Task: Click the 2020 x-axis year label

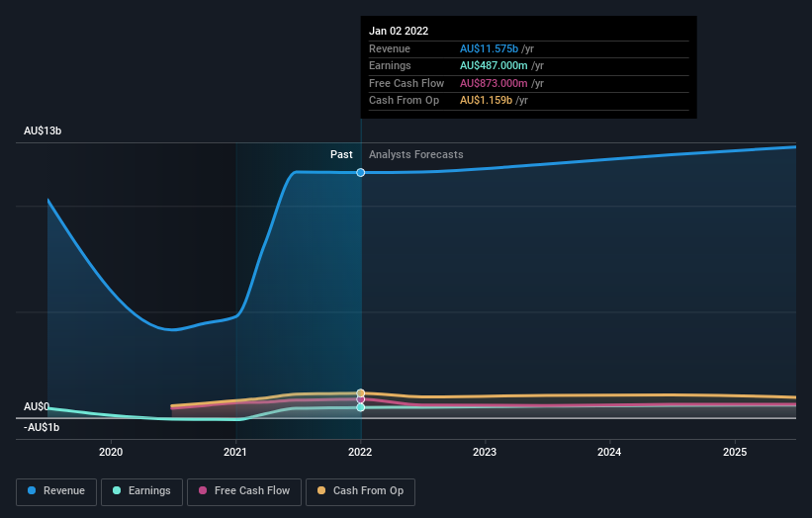Action: tap(111, 452)
